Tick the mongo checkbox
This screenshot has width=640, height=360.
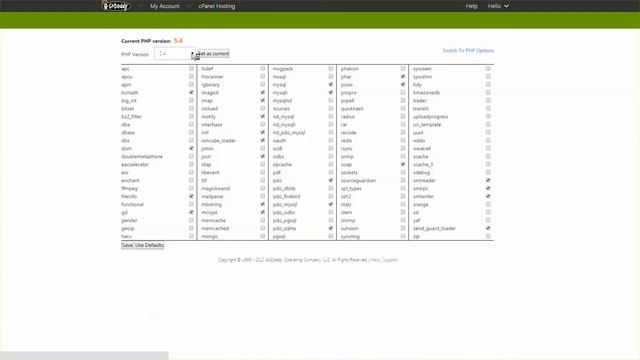263,236
